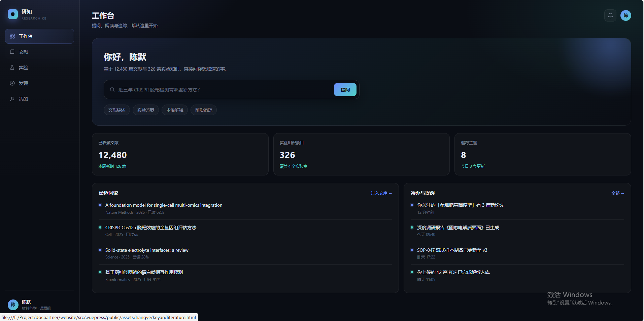Click 本周新增 126 篇 text
This screenshot has height=321, width=644.
point(112,166)
